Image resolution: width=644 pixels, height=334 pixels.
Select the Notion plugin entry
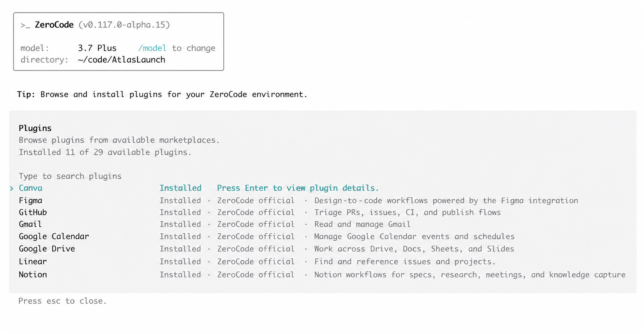click(x=322, y=274)
